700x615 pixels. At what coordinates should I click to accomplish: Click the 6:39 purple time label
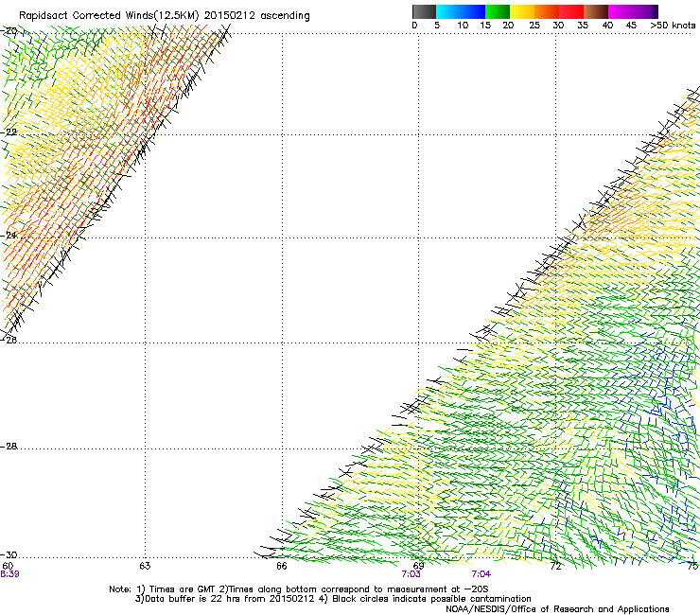point(9,574)
